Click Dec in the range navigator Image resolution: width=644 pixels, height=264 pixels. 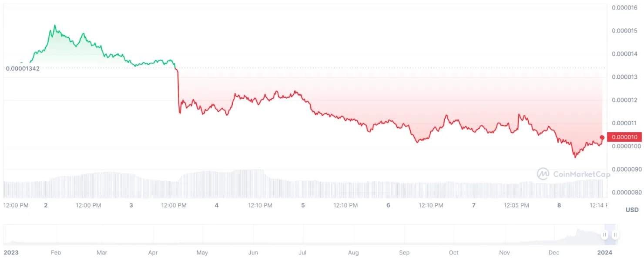pos(554,253)
